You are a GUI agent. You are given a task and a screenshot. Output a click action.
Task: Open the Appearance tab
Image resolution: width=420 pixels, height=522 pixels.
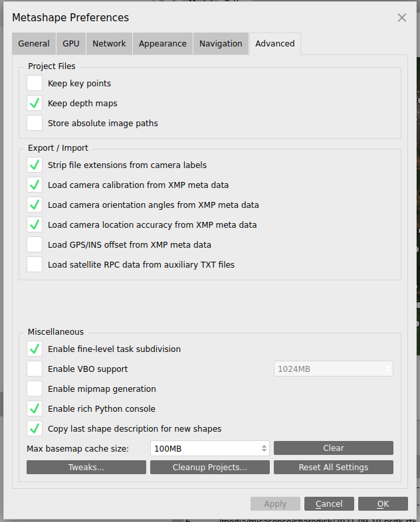point(163,44)
